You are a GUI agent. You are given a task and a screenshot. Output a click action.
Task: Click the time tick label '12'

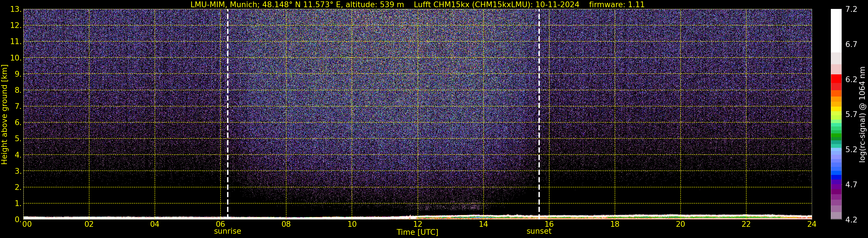(x=417, y=224)
